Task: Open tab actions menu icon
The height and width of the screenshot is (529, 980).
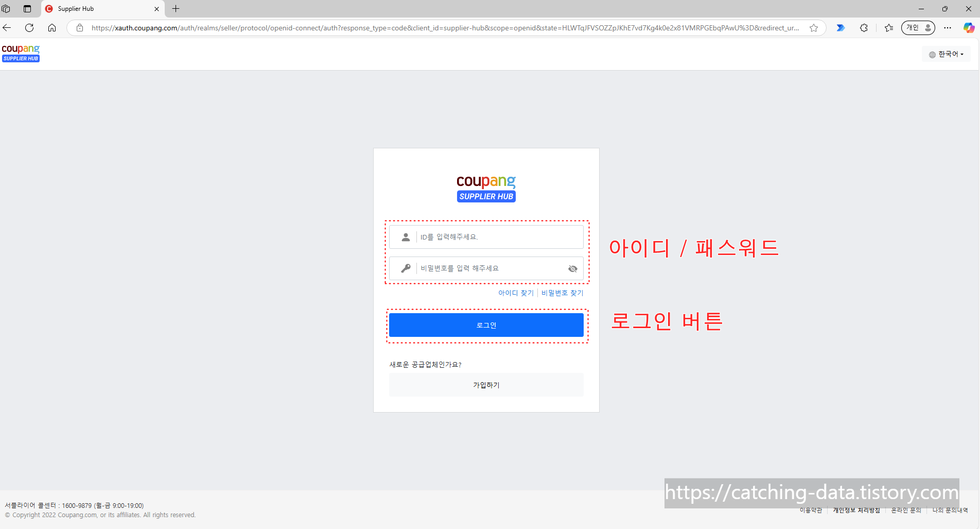Action: [27, 9]
